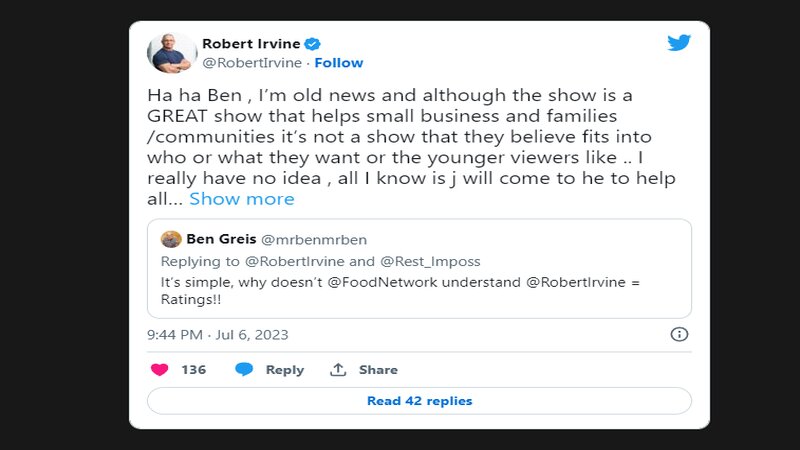Click the @RobertIrvine handle in header
800x450 pixels.
coord(254,63)
